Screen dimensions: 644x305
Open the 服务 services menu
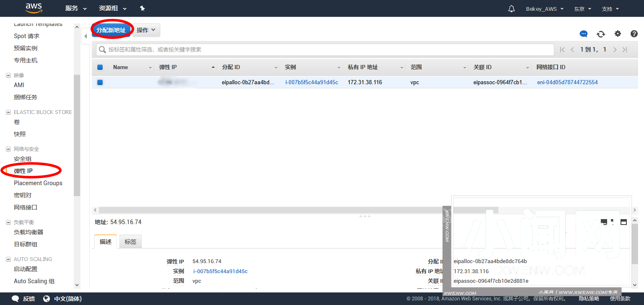76,9
